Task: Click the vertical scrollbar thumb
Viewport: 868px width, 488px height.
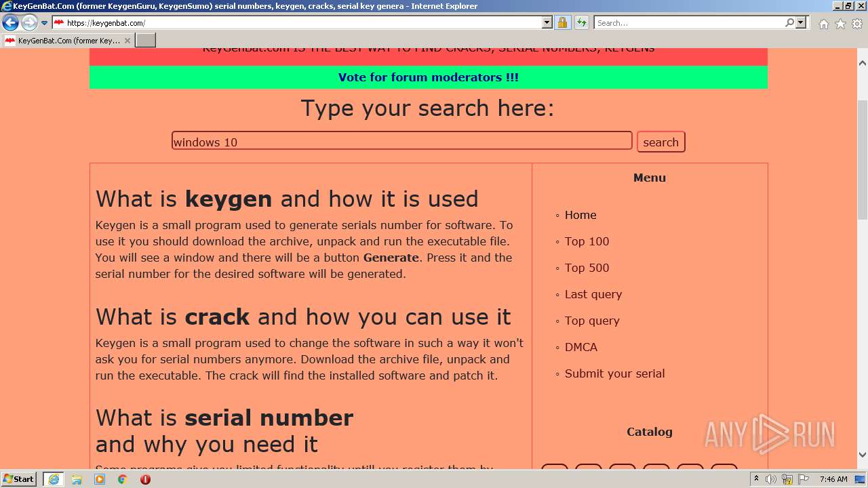Action: pyautogui.click(x=863, y=159)
